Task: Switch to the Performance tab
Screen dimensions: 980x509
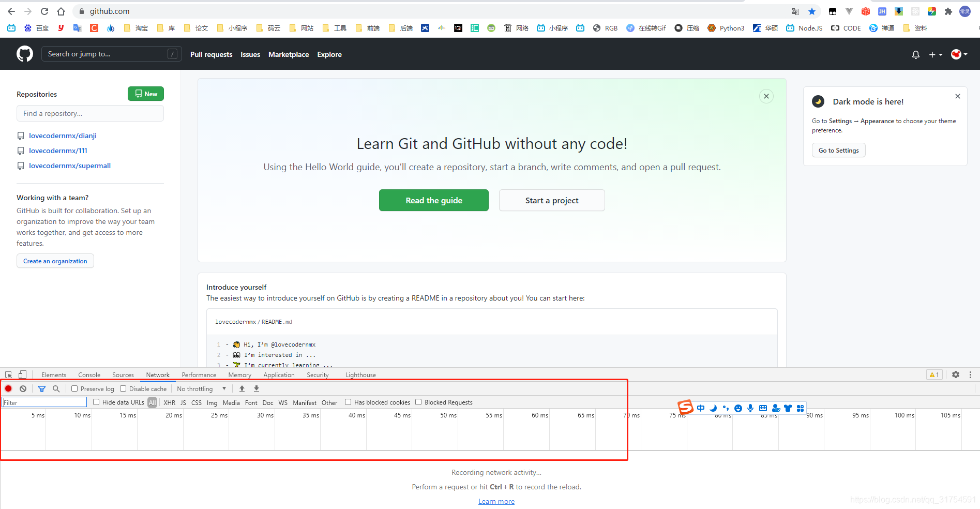Action: [x=199, y=375]
